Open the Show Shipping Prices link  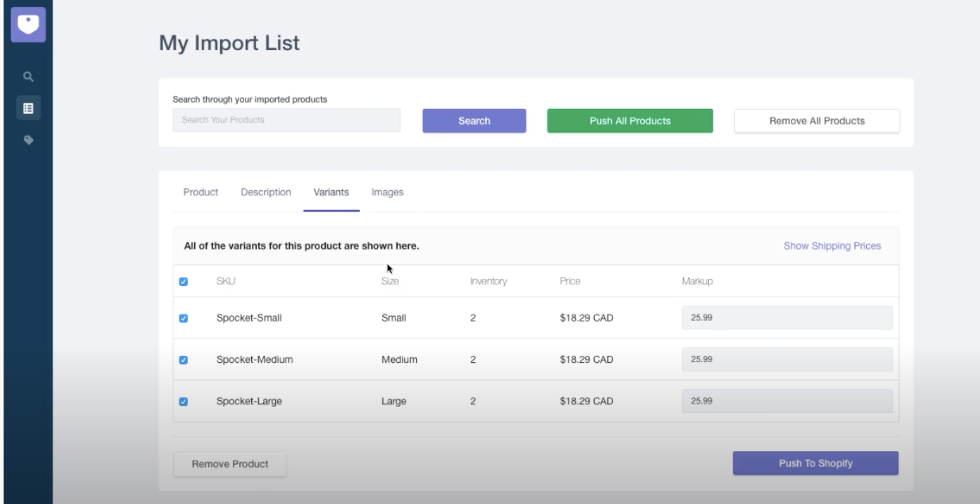(x=832, y=246)
